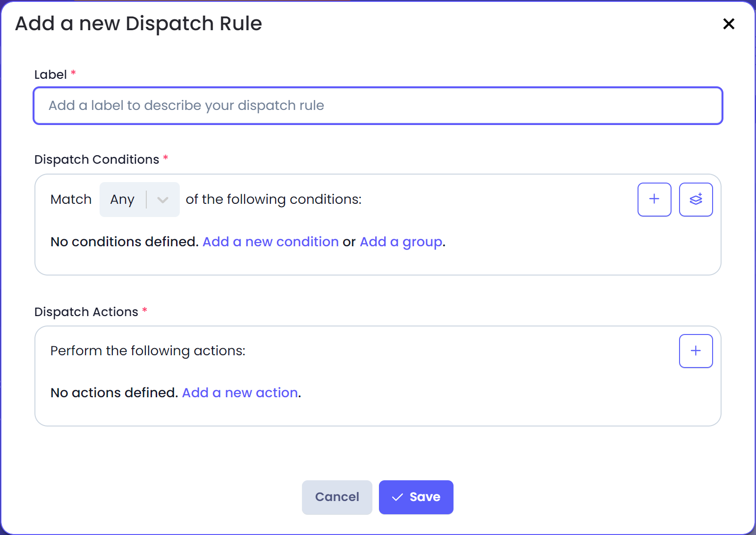Image resolution: width=756 pixels, height=535 pixels.
Task: Click the plus icon to add a condition
Action: tap(654, 199)
